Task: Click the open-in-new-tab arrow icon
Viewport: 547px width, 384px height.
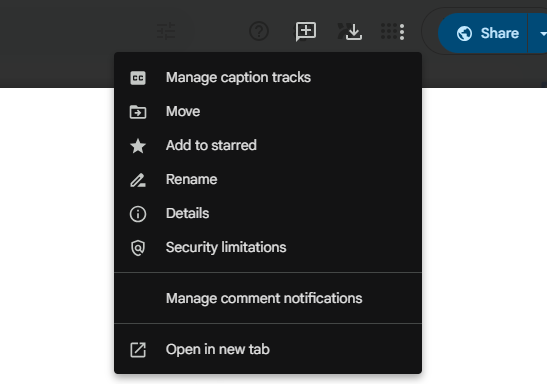Action: pos(138,350)
